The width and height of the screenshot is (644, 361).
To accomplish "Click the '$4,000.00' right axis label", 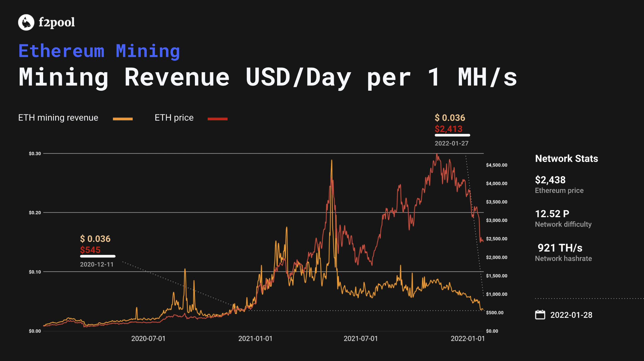I will click(x=497, y=183).
